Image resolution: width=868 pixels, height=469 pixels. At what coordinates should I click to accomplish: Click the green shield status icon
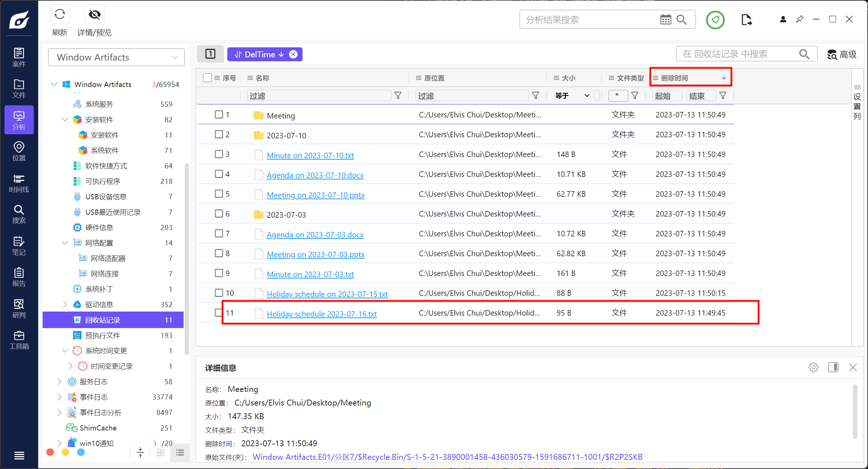pos(715,19)
